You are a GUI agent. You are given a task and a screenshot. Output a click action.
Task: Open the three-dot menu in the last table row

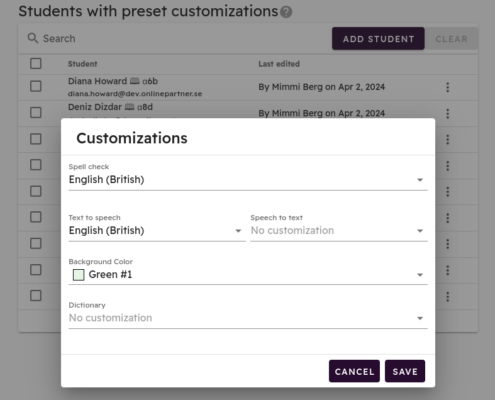(448, 297)
